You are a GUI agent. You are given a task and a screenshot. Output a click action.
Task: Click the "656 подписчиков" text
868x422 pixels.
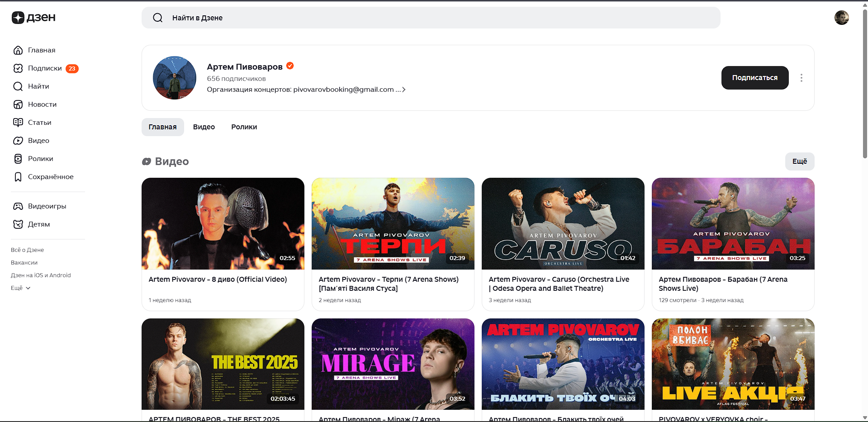click(236, 79)
